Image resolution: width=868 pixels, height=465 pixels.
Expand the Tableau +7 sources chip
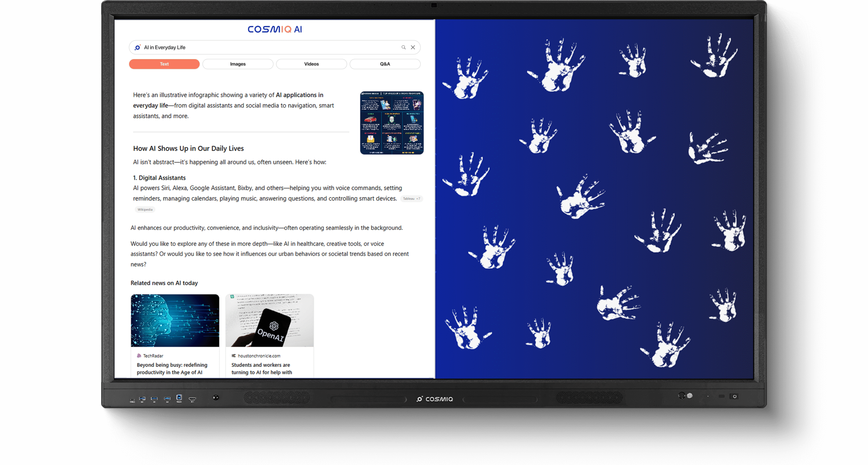[x=411, y=199]
